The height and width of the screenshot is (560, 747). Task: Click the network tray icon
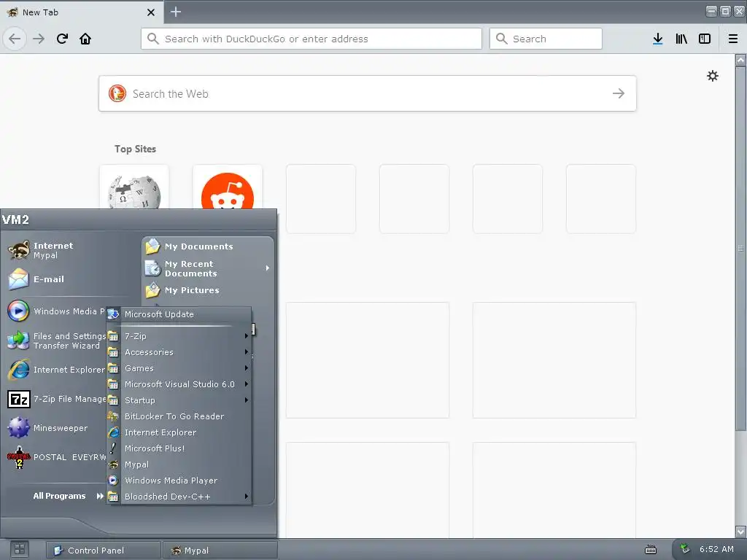point(685,548)
